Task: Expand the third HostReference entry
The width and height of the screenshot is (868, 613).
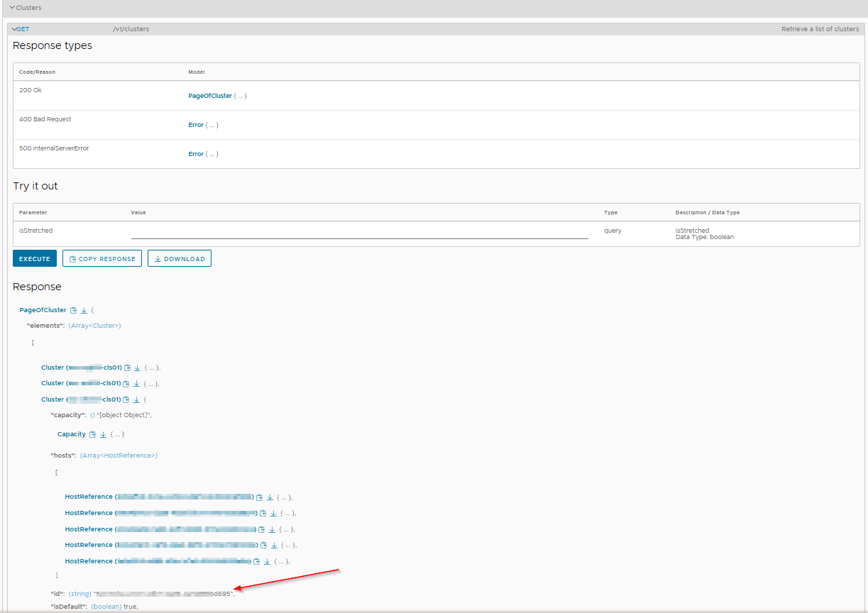Action: pyautogui.click(x=285, y=529)
